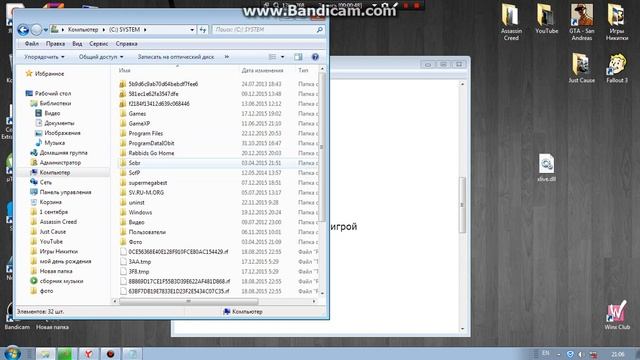Click the search box for (C:) SYSTEM
Screen dimensions: 640x360
pyautogui.click(x=268, y=30)
